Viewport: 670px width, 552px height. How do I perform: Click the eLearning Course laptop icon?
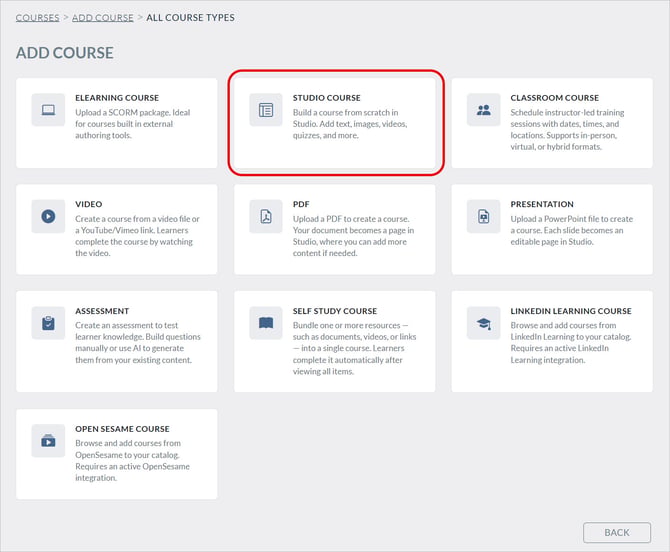pos(48,110)
